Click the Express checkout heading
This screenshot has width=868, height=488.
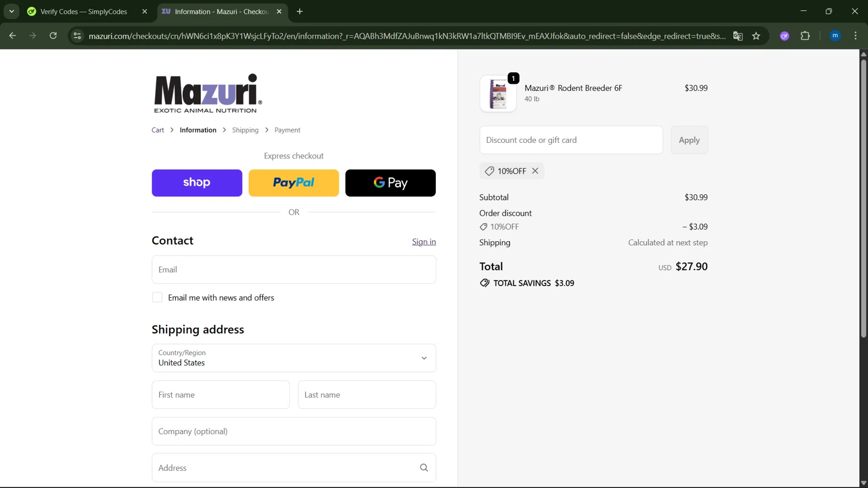pyautogui.click(x=294, y=156)
